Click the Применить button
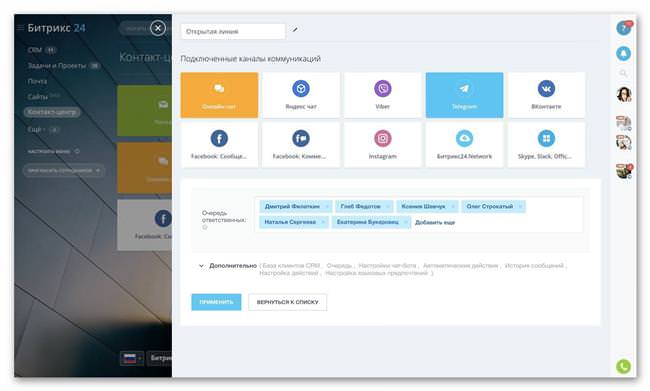Viewport: 650px width, 391px height. point(216,302)
